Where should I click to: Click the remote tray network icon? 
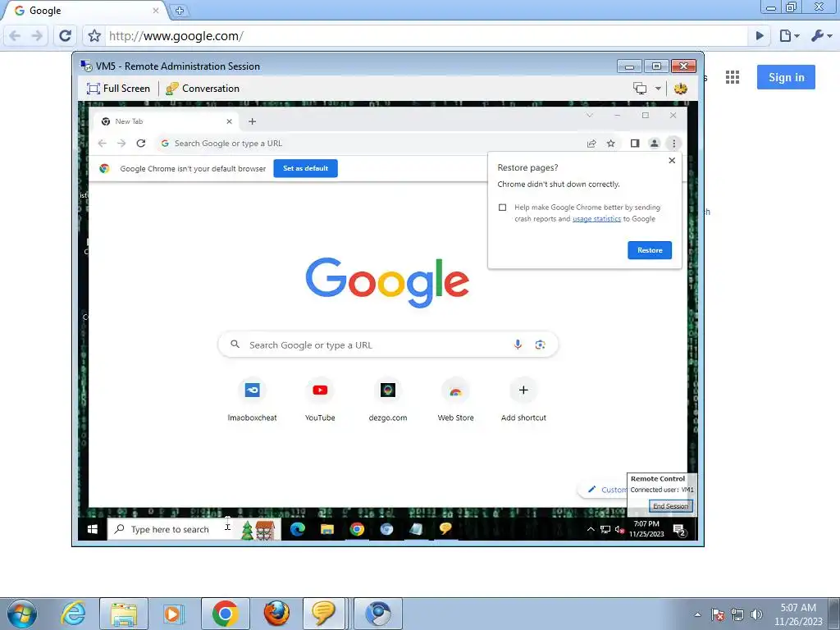[x=605, y=529]
